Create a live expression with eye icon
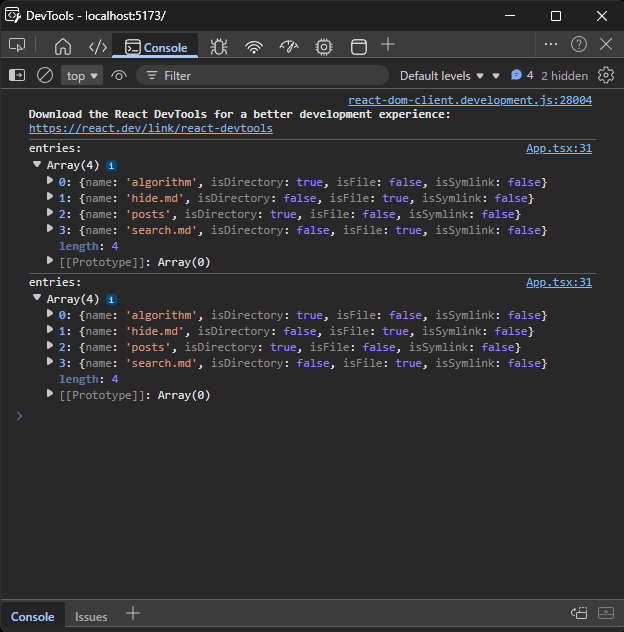Viewport: 624px width, 632px height. tap(119, 75)
